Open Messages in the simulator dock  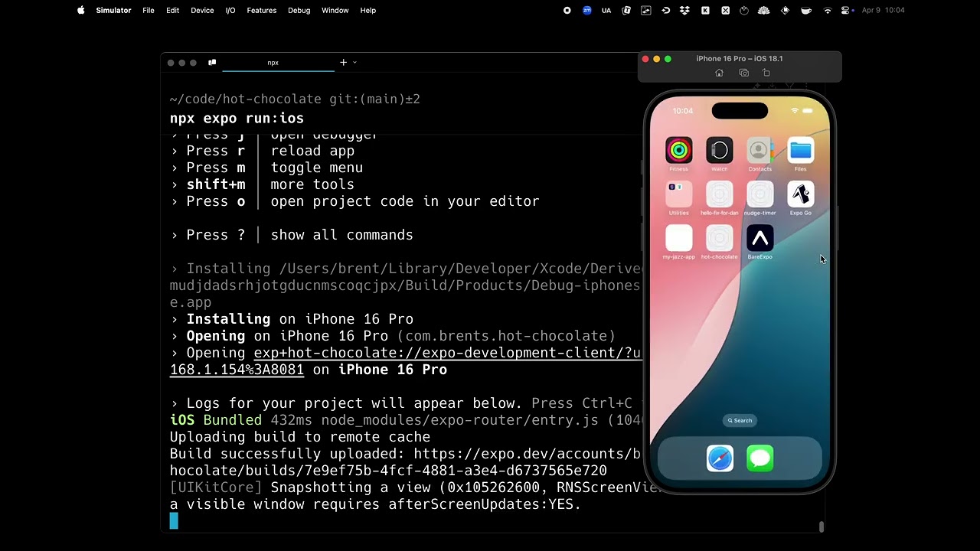760,458
